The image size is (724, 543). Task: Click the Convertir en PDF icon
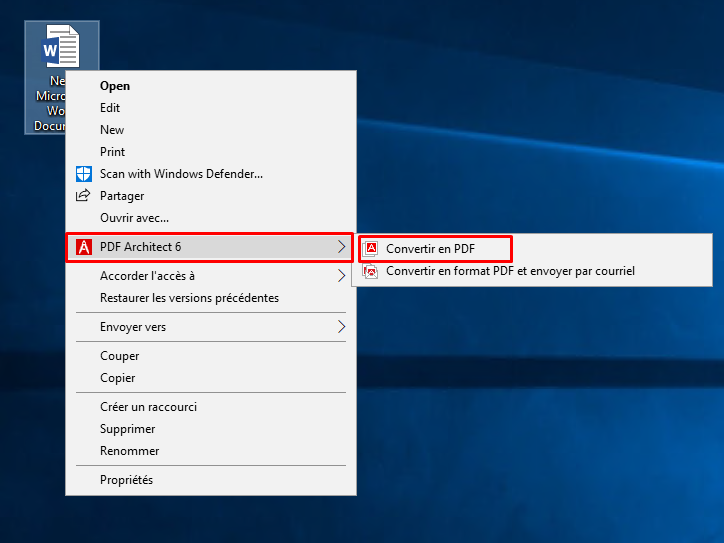click(x=370, y=248)
